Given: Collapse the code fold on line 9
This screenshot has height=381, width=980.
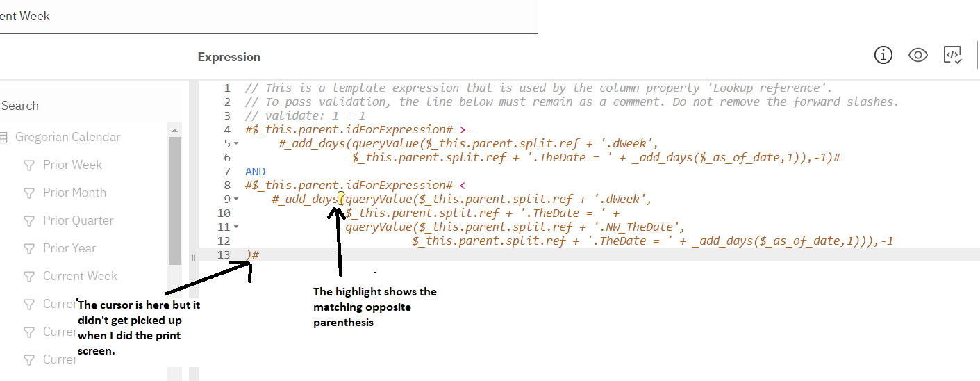Looking at the screenshot, I should (x=236, y=200).
